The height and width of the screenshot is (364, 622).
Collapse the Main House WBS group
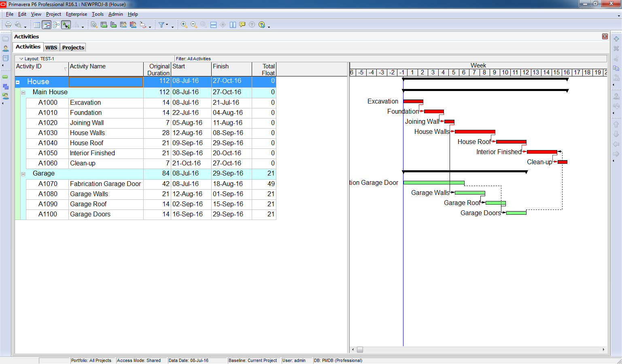click(23, 93)
